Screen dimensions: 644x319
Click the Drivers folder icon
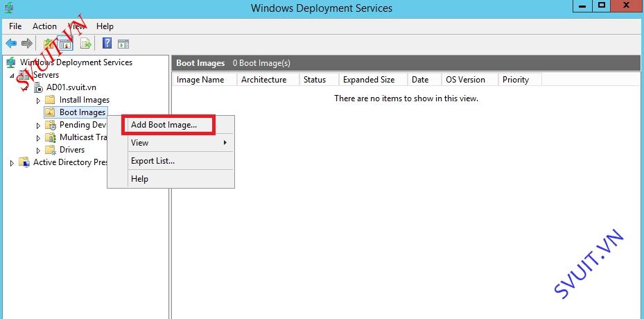(50, 150)
